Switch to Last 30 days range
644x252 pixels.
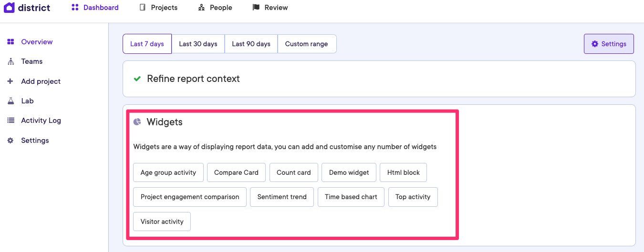pyautogui.click(x=198, y=44)
